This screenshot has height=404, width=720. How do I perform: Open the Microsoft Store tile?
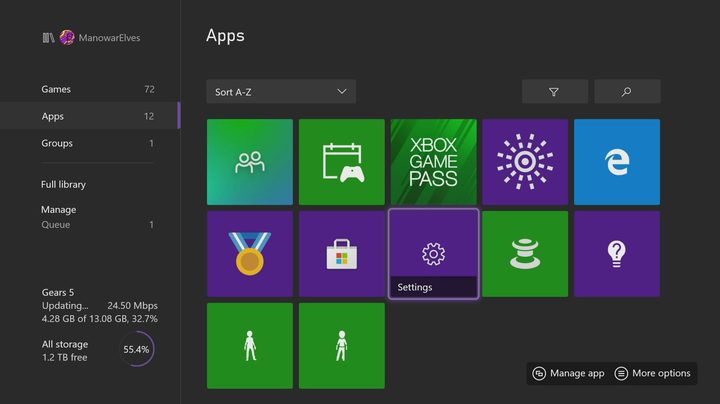pos(342,254)
